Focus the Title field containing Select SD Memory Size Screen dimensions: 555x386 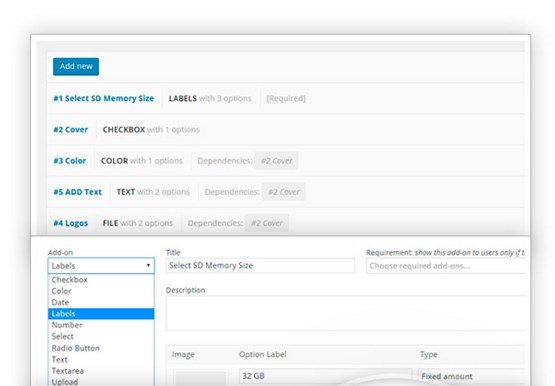point(260,265)
